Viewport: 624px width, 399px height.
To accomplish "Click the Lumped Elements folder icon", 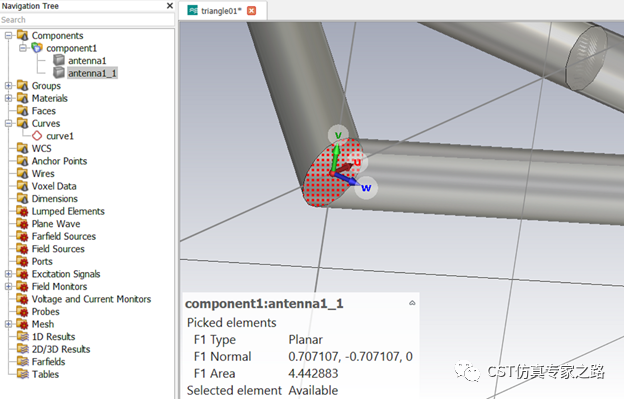I will click(23, 211).
